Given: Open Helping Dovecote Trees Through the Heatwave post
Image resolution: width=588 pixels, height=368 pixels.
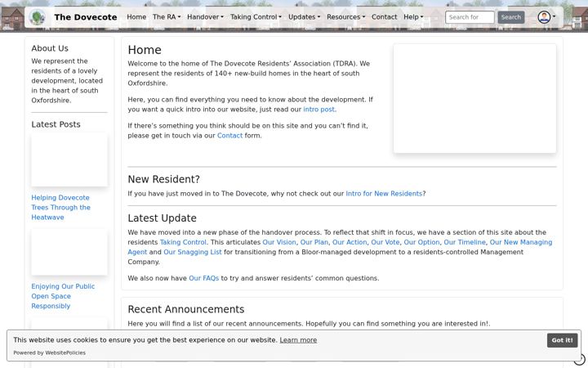Looking at the screenshot, I should click(x=60, y=207).
